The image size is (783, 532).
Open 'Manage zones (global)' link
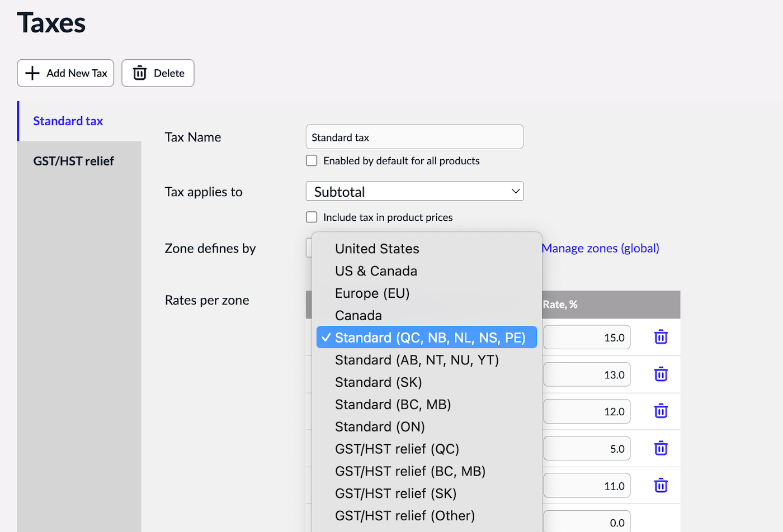[x=600, y=248]
